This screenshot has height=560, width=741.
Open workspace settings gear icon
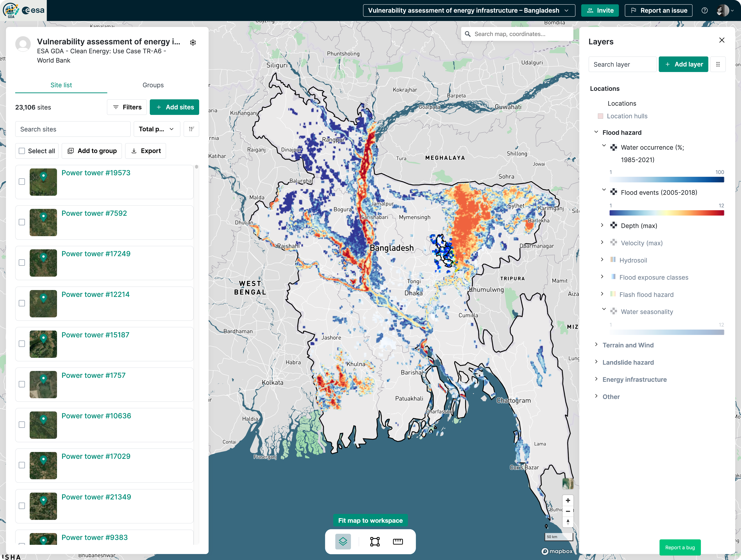(x=193, y=43)
